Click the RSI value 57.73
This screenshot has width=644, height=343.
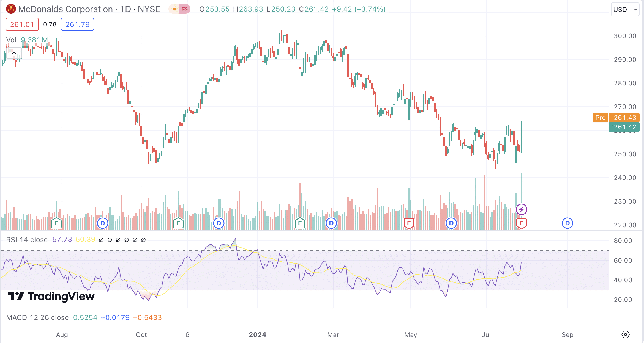point(62,240)
